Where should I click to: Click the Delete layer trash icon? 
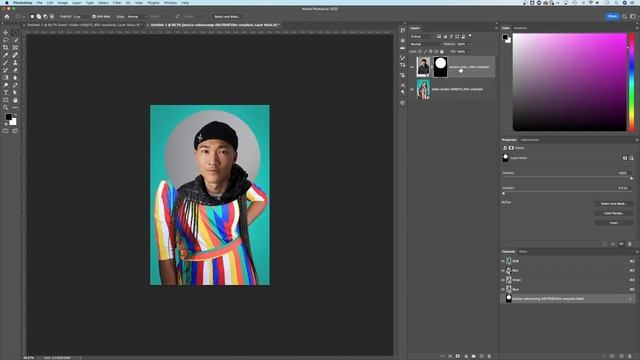tap(489, 356)
